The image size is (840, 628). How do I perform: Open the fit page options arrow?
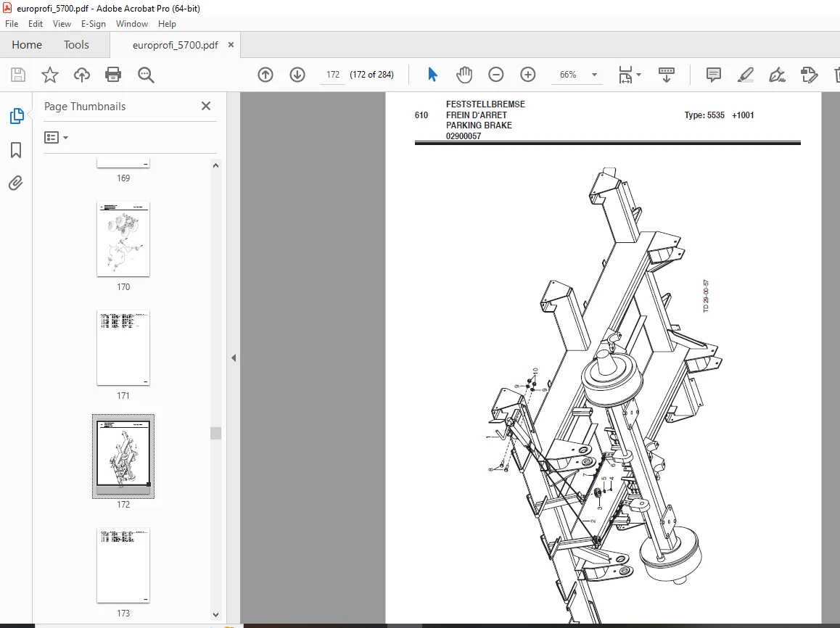pos(638,75)
